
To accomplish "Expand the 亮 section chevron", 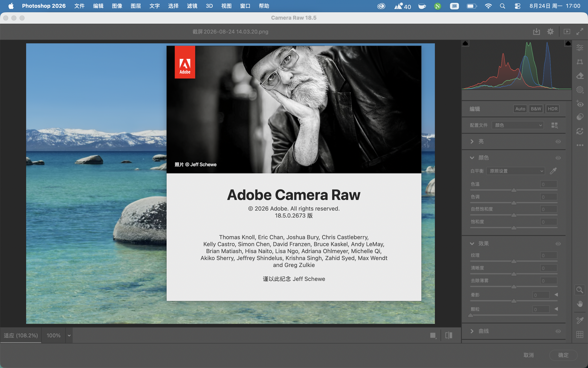I will click(x=472, y=141).
